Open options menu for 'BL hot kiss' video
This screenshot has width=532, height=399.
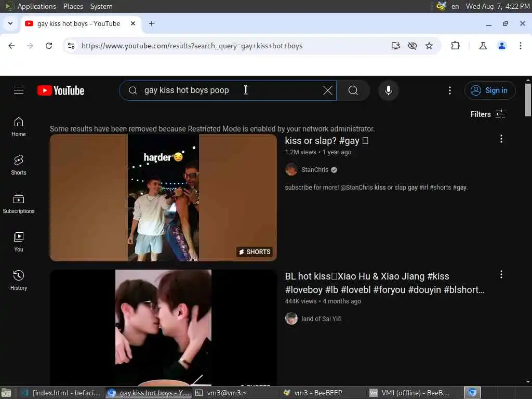pos(501,274)
